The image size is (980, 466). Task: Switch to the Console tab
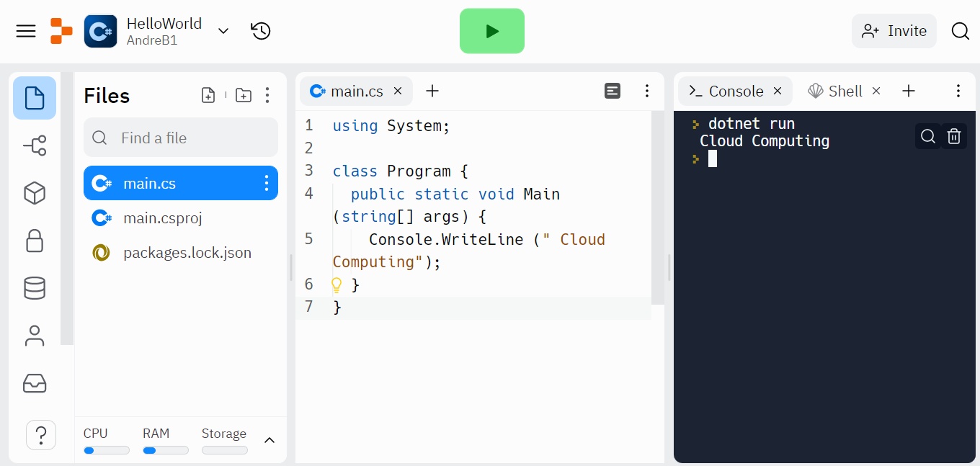[735, 91]
